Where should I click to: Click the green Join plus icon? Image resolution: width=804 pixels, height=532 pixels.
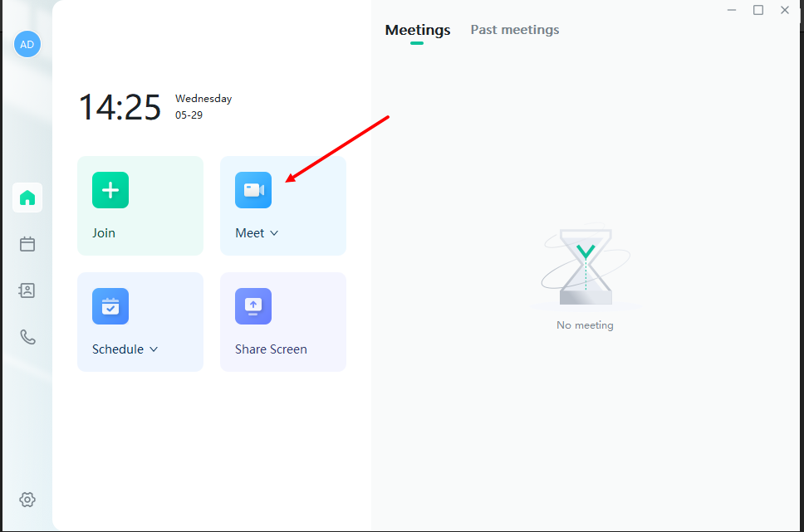pos(110,190)
